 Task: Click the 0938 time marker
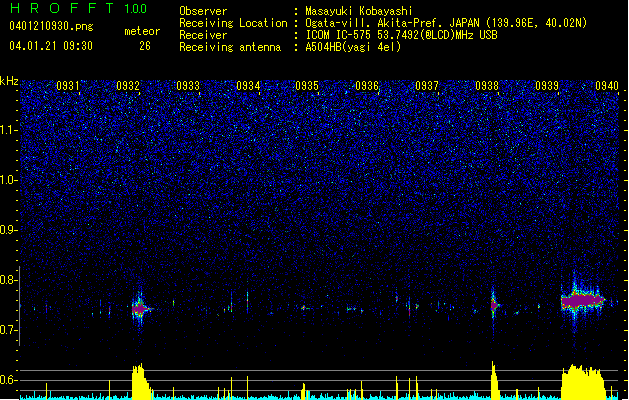pos(487,85)
